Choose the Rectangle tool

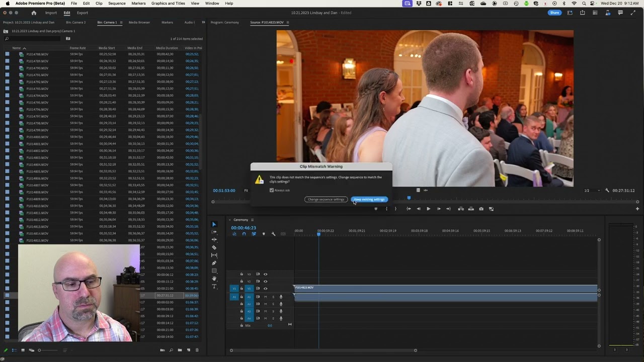click(214, 270)
